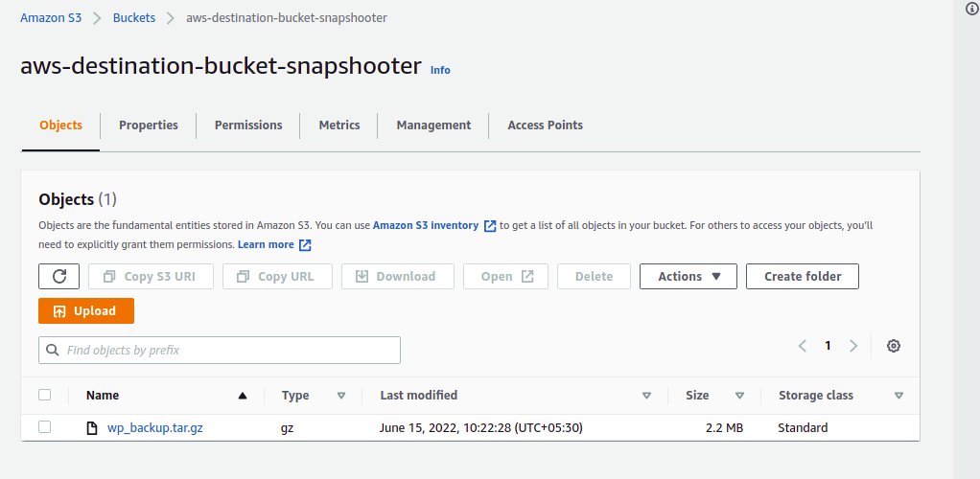
Task: Click the Copy URL button
Action: point(277,276)
